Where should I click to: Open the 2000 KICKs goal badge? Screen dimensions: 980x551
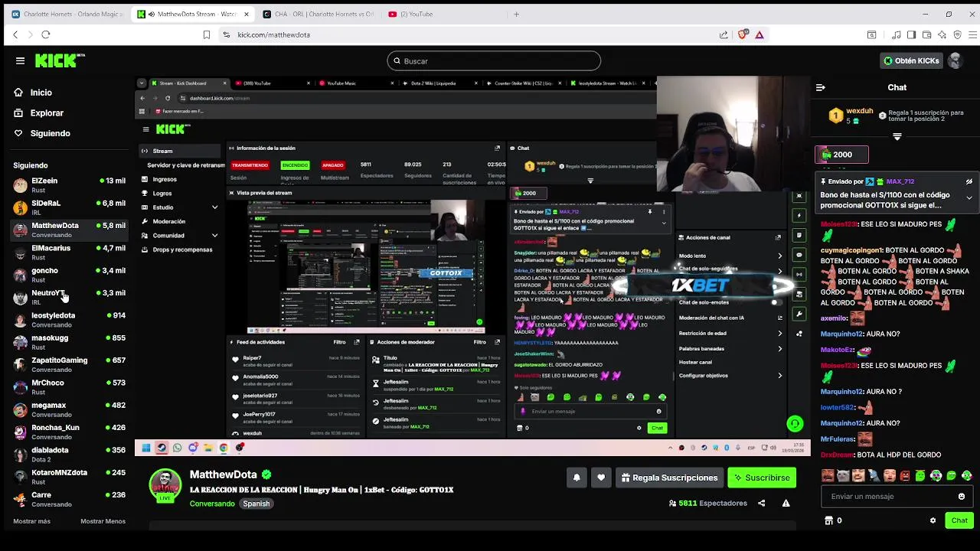841,155
